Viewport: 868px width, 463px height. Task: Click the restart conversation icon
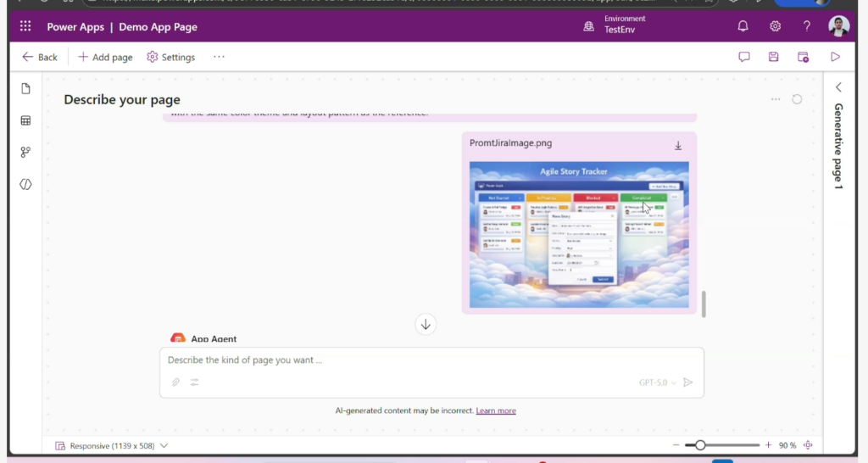(797, 99)
